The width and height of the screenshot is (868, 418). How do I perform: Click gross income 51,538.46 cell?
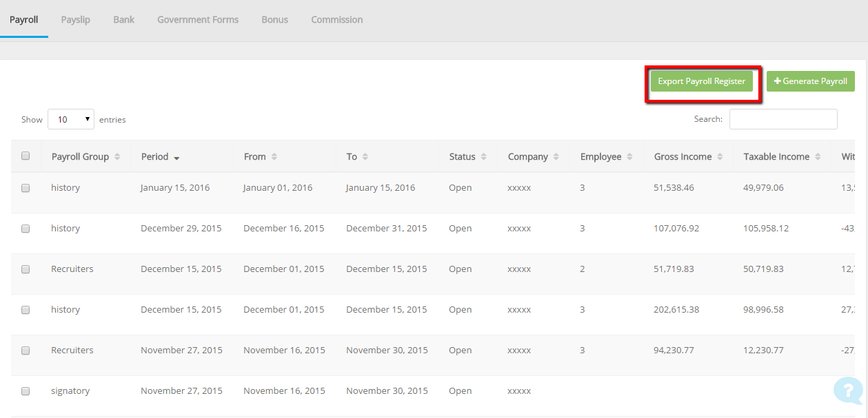pyautogui.click(x=675, y=188)
